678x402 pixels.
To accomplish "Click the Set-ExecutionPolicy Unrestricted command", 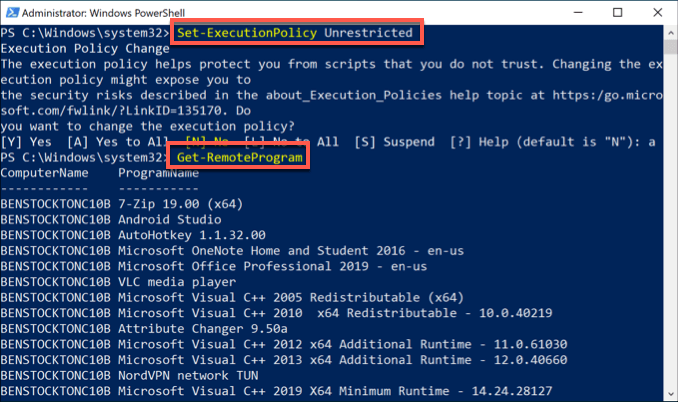I will [294, 33].
